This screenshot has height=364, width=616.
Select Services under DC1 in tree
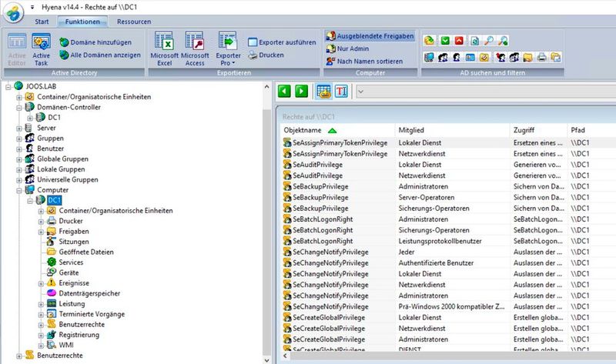71,262
